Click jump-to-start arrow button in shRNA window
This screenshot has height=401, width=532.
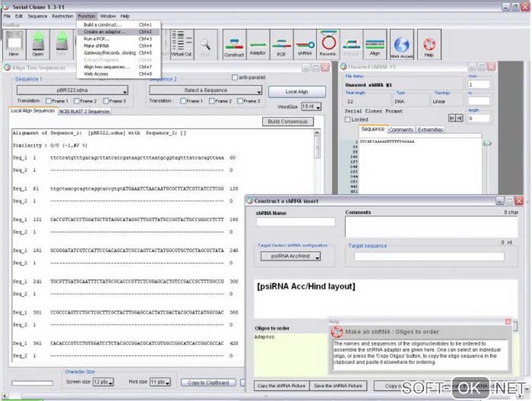452,118
